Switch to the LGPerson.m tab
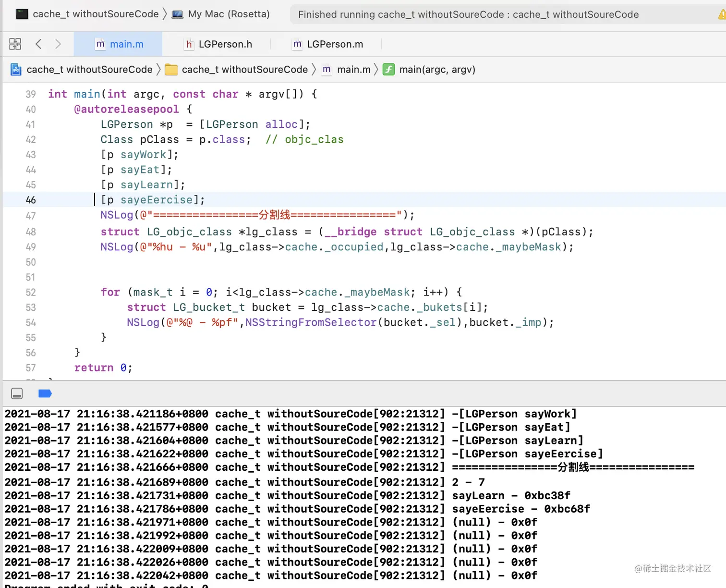Viewport: 726px width, 588px height. [328, 44]
